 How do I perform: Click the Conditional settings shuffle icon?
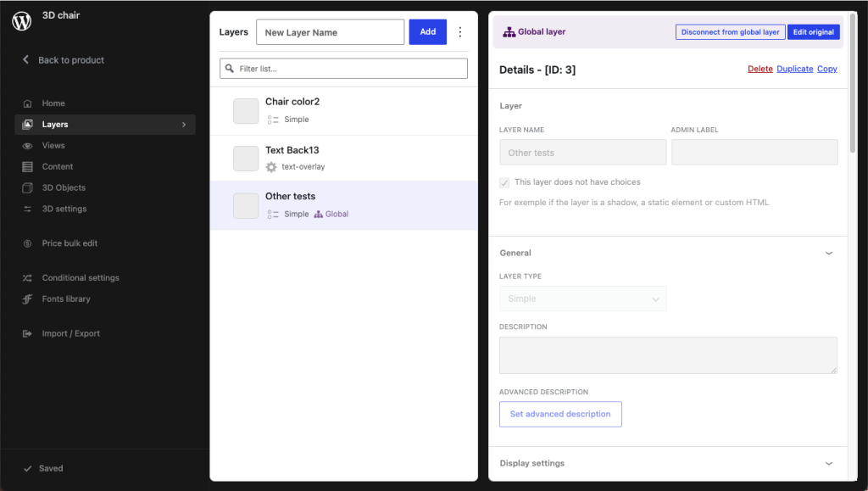(27, 278)
